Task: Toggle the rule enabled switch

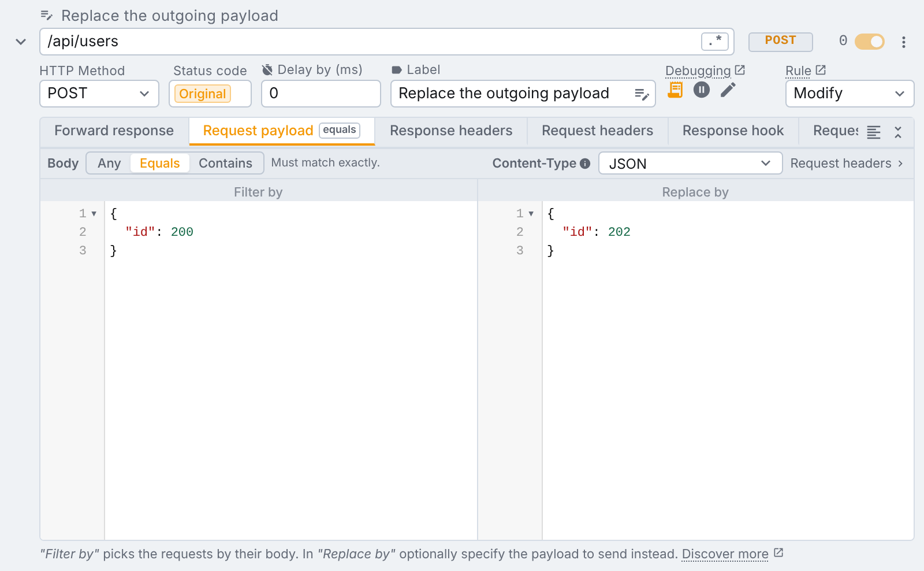Action: click(869, 42)
